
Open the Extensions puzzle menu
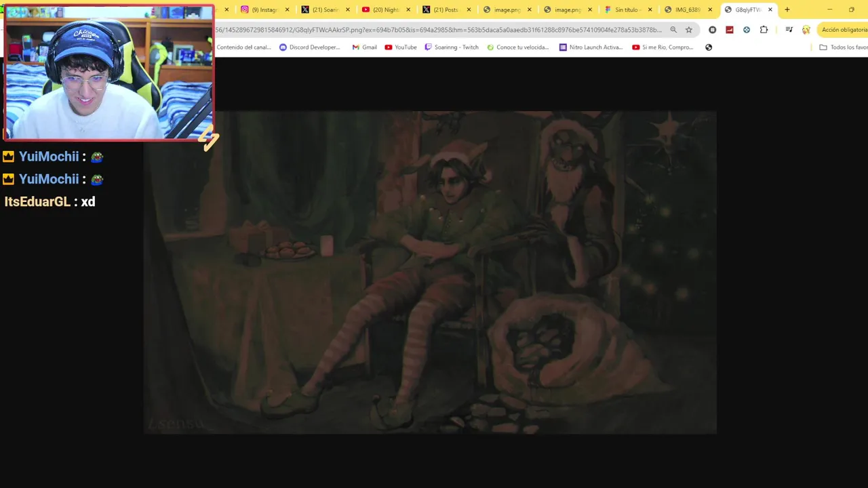764,30
